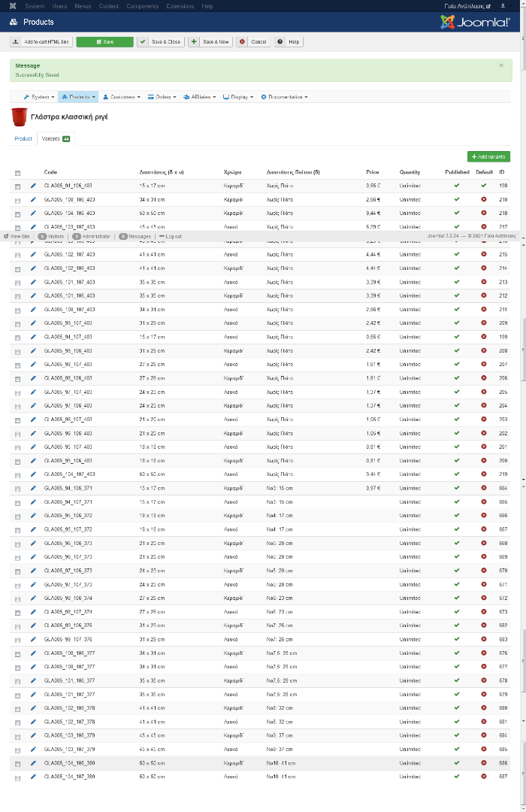Click default green check of variant 198
Screen dimensions: 526x812
pyautogui.click(x=484, y=186)
